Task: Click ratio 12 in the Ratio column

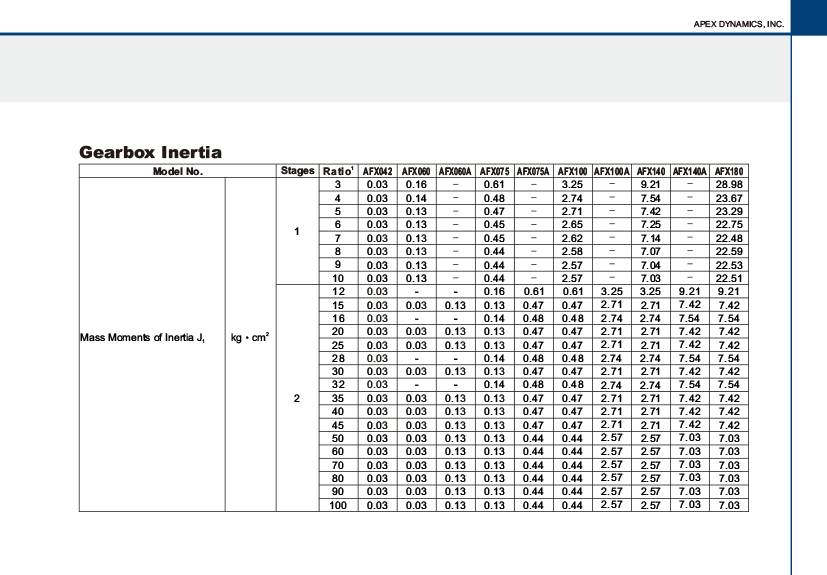Action: pyautogui.click(x=338, y=290)
